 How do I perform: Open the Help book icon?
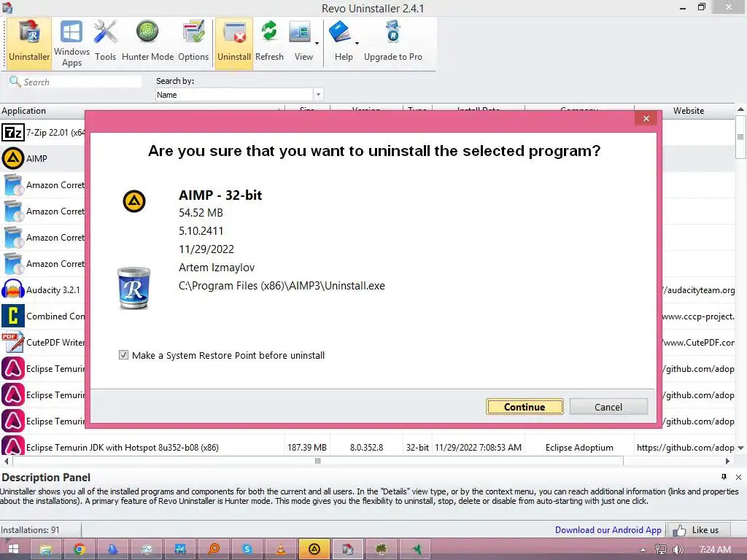click(340, 32)
